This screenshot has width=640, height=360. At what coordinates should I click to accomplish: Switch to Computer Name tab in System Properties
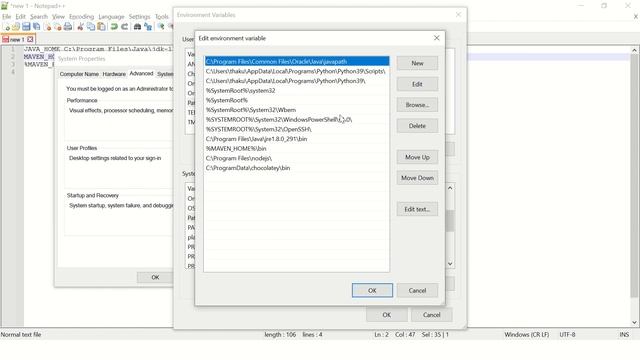(79, 74)
